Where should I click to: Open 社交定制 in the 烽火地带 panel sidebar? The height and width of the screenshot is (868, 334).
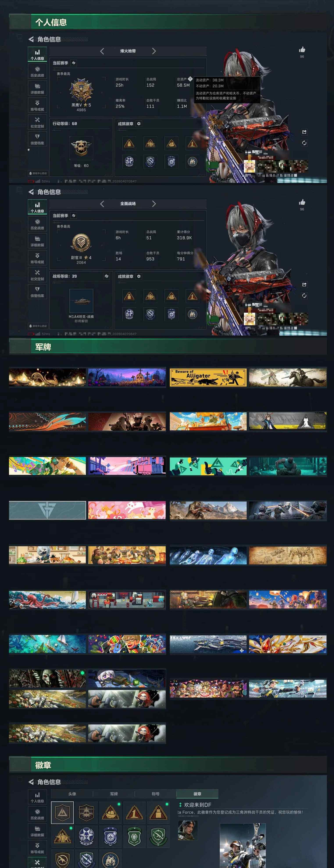pyautogui.click(x=37, y=122)
